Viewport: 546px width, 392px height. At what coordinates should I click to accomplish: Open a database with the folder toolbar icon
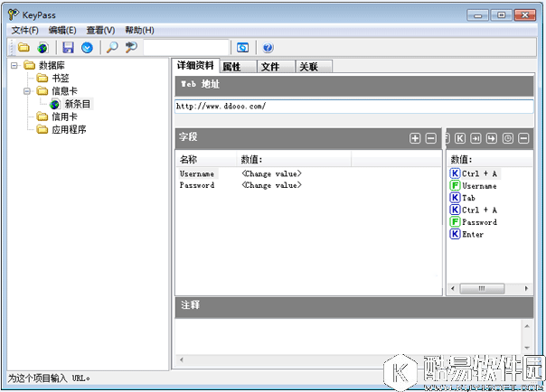pyautogui.click(x=24, y=47)
